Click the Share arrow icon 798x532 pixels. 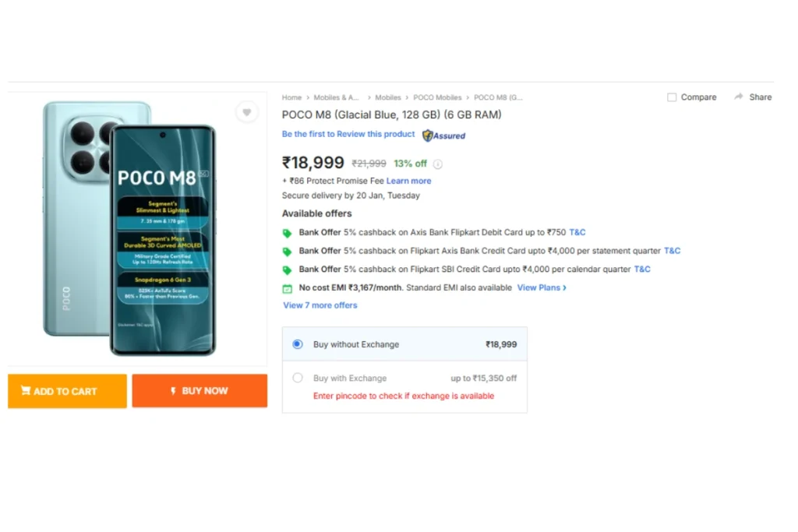[x=738, y=97]
